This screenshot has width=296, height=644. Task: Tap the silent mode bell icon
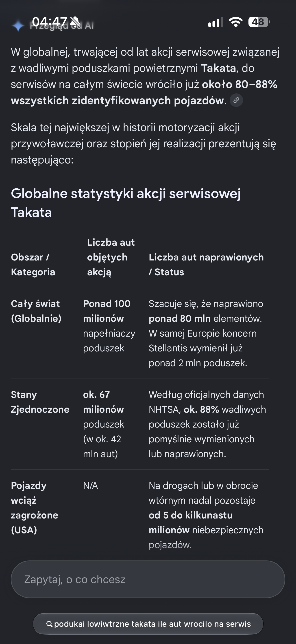pyautogui.click(x=75, y=22)
